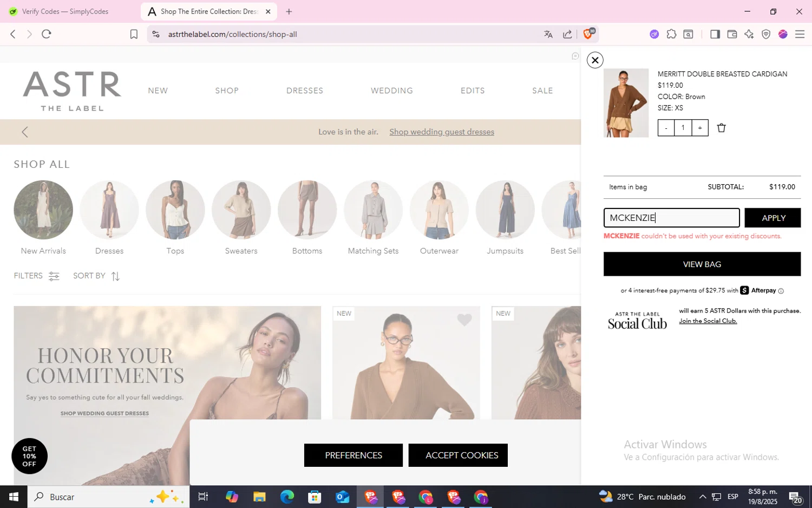
Task: Open the browser extensions puzzle icon
Action: click(x=671, y=34)
